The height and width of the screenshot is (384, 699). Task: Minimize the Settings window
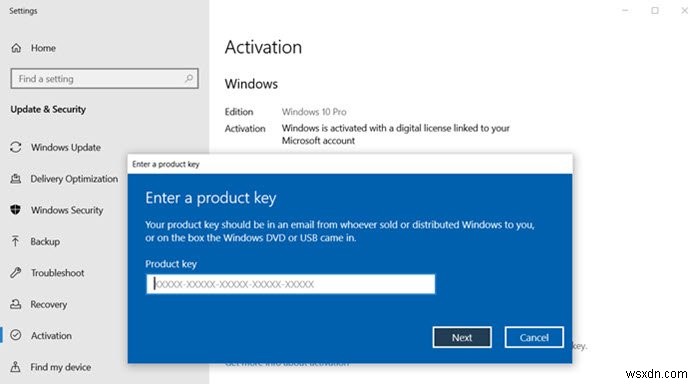625,10
